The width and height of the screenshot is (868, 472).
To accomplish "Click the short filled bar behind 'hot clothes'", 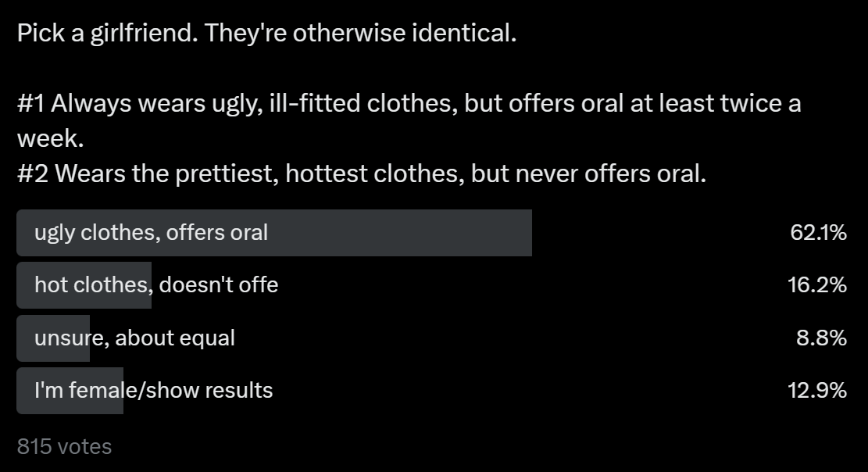I will click(x=84, y=284).
